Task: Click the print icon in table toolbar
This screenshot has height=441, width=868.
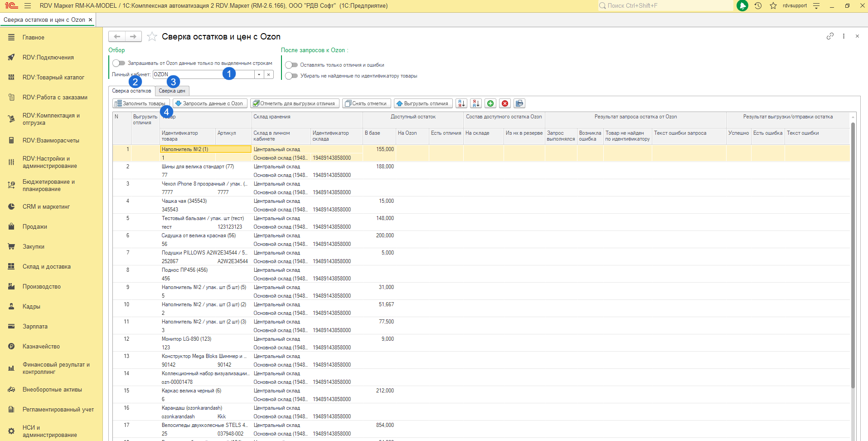Action: pos(519,103)
